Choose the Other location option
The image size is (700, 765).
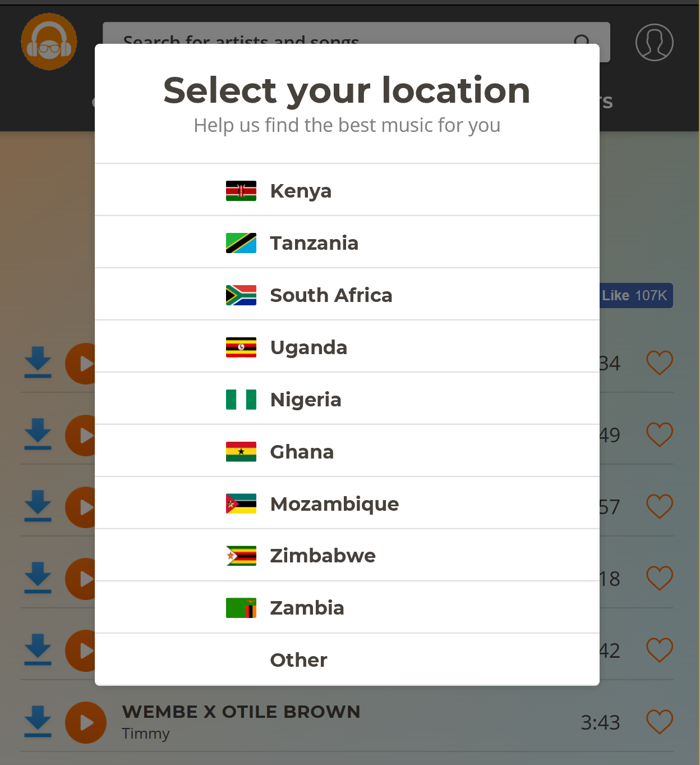[347, 659]
